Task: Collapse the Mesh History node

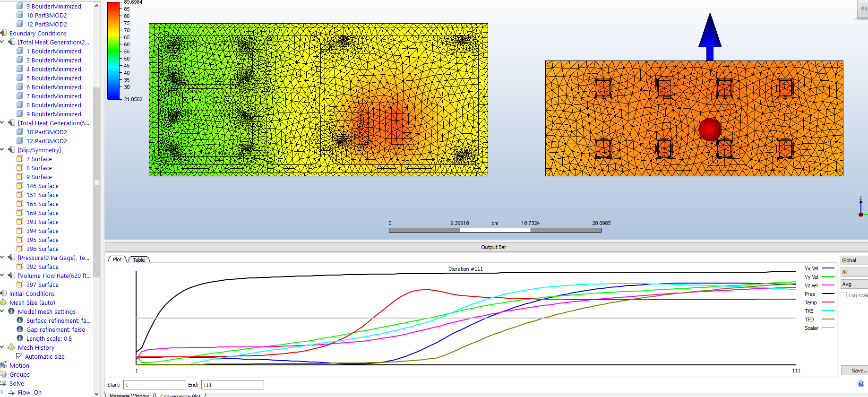Action: (2, 347)
